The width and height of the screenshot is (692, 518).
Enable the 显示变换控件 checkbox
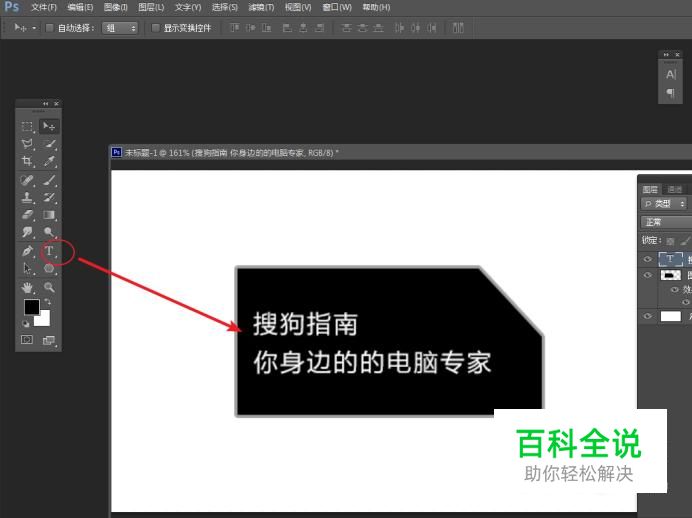click(x=155, y=28)
